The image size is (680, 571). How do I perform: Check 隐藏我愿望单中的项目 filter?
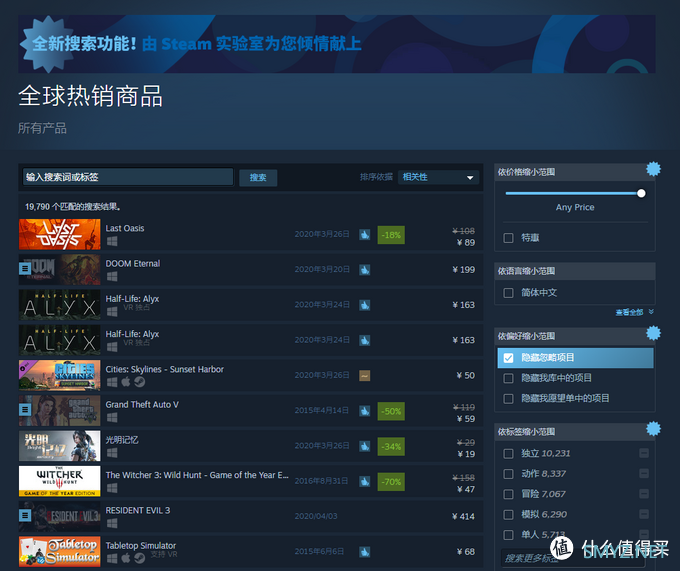(508, 398)
